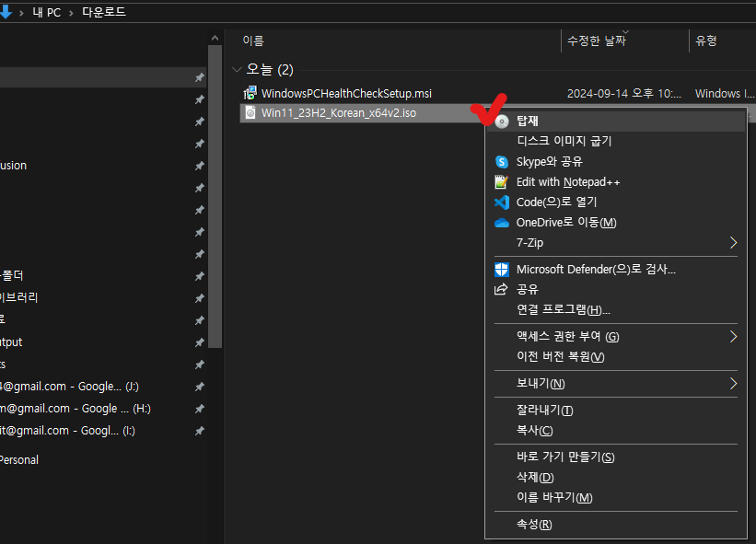Click 다운로드 breadcrumb
The image size is (756, 544).
(x=104, y=12)
